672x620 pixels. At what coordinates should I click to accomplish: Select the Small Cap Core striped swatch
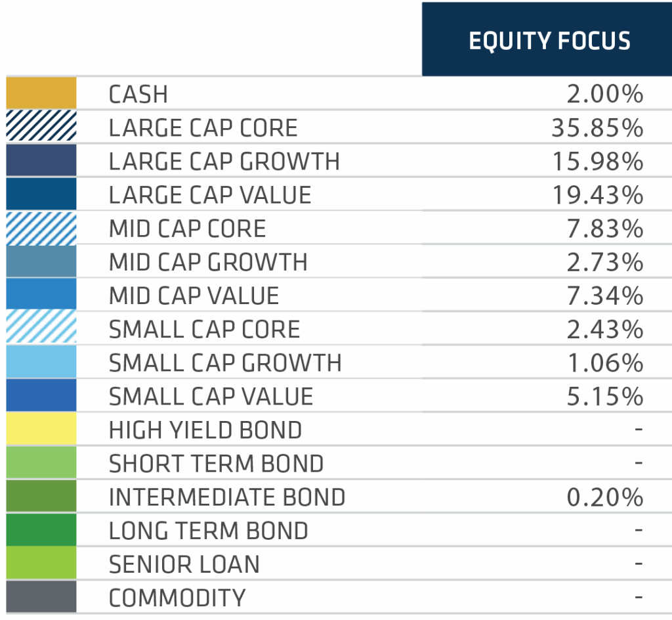pos(41,328)
